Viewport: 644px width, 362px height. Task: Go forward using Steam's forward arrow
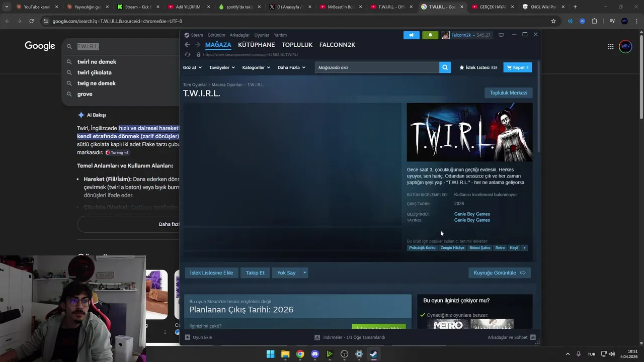point(198,45)
